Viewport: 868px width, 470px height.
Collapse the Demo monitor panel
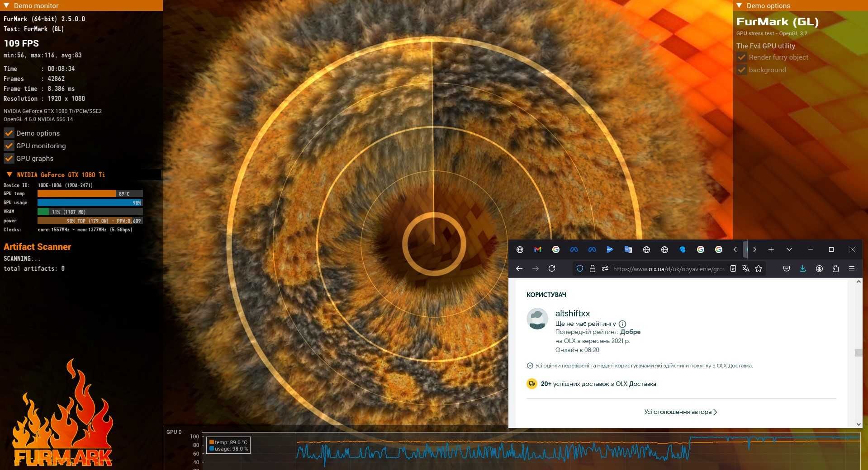point(6,5)
